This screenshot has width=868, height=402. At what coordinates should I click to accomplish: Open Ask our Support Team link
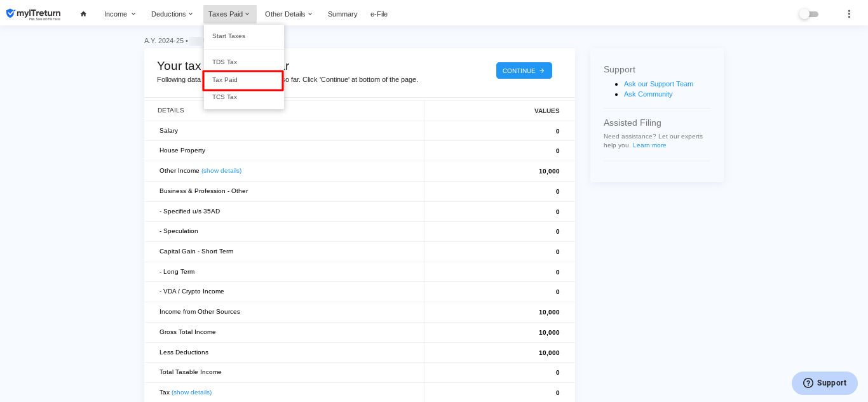click(x=658, y=84)
